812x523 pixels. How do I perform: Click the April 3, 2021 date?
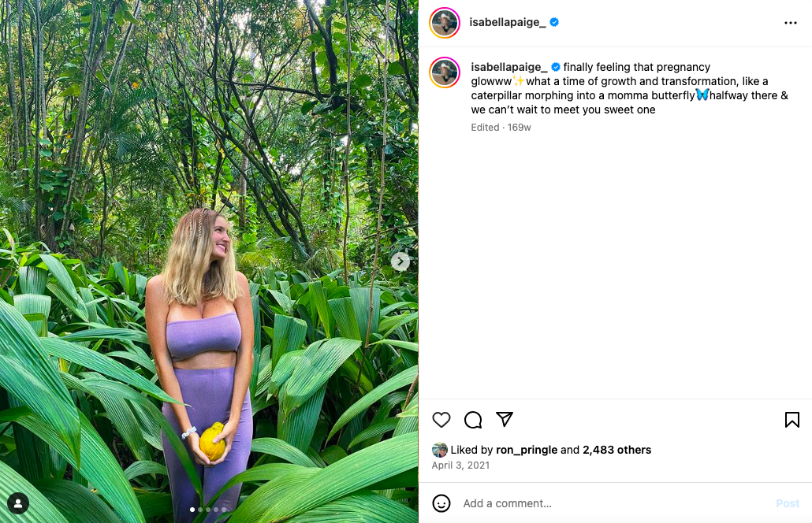point(460,466)
